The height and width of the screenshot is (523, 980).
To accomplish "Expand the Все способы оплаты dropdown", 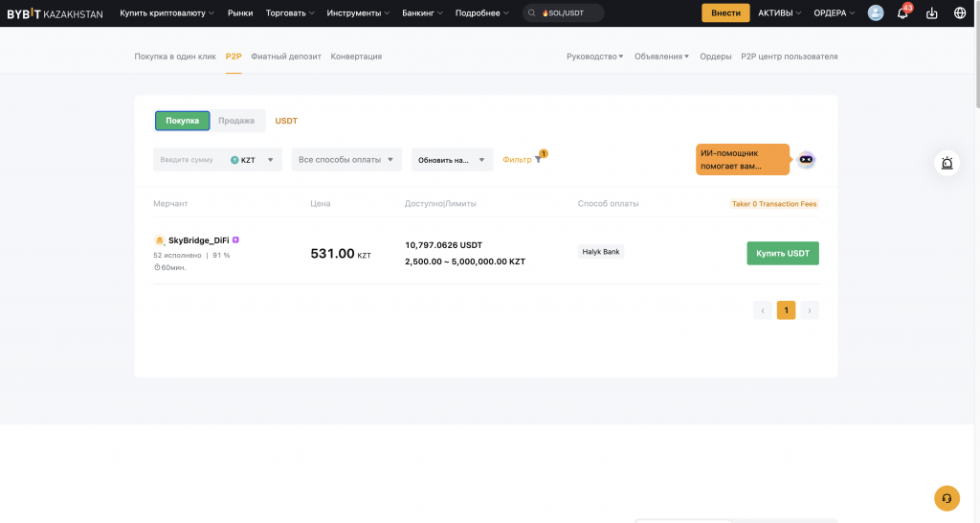I will coord(345,160).
